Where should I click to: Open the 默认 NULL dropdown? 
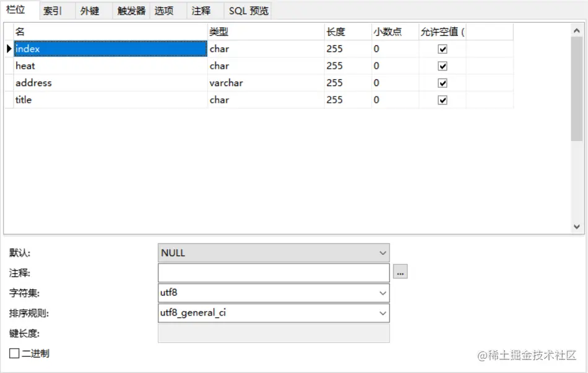(x=274, y=252)
